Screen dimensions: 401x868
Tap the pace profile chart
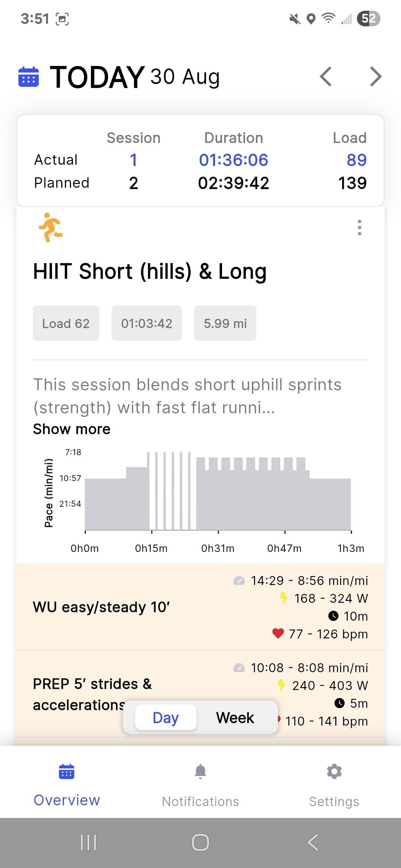pyautogui.click(x=218, y=493)
